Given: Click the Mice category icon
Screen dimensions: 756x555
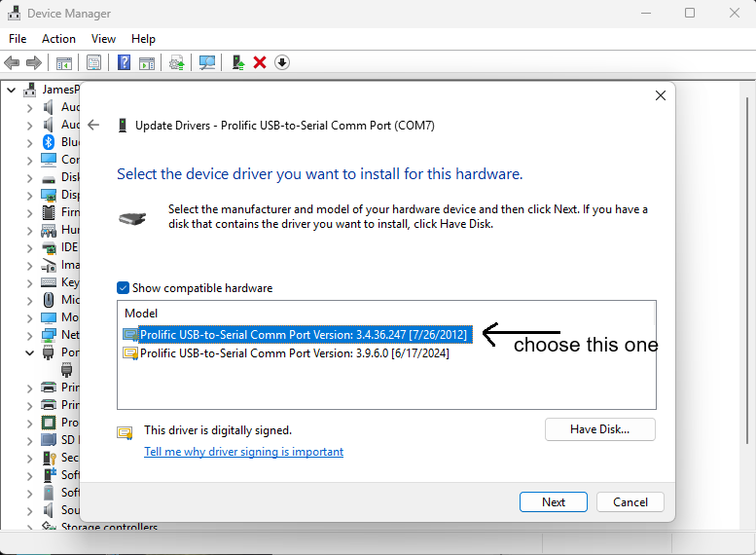Looking at the screenshot, I should (x=49, y=300).
